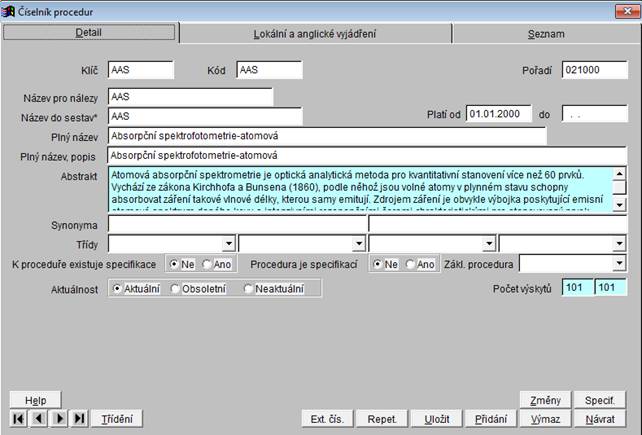The width and height of the screenshot is (642, 435).
Task: Go to first record navigation arrow
Action: [x=19, y=418]
